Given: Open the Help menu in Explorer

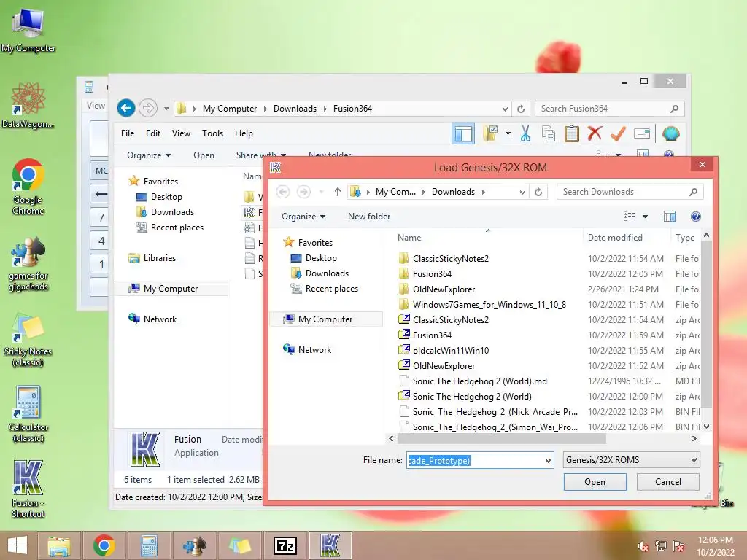Looking at the screenshot, I should 244,133.
